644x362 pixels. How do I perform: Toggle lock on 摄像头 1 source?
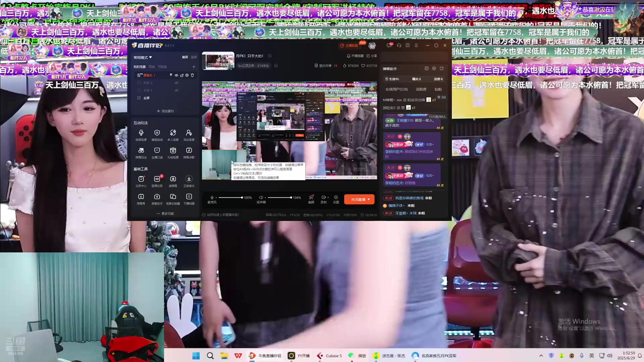click(x=182, y=75)
